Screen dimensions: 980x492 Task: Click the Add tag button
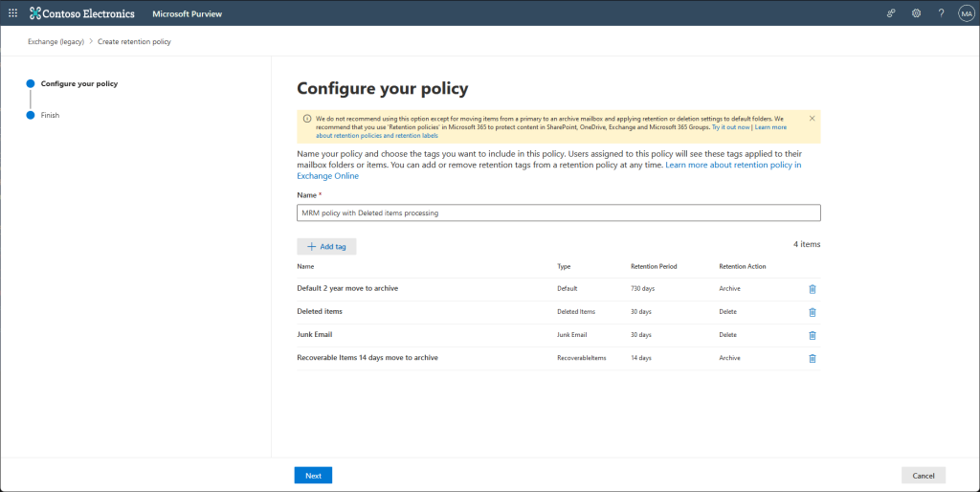click(326, 246)
